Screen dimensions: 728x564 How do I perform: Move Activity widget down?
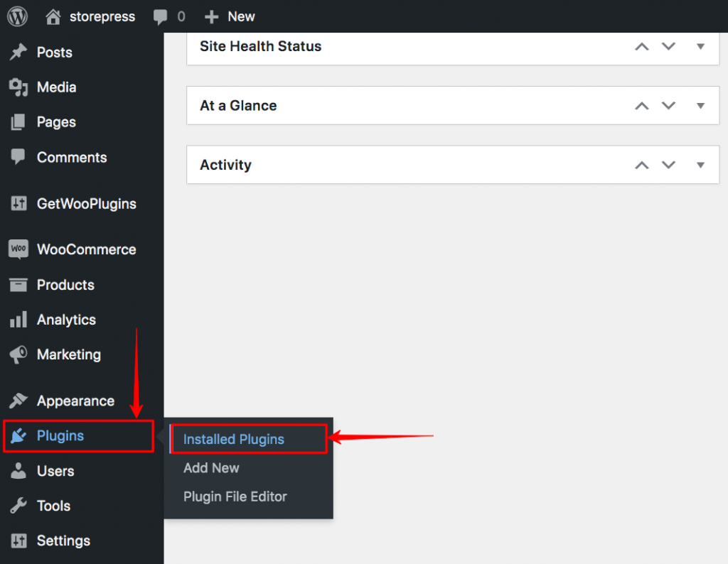668,165
